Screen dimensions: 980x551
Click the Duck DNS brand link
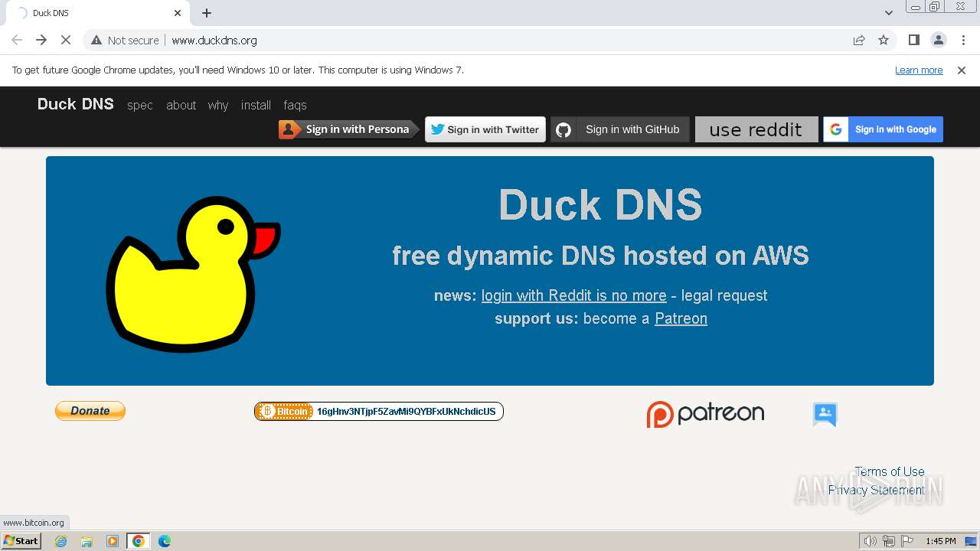pos(76,104)
